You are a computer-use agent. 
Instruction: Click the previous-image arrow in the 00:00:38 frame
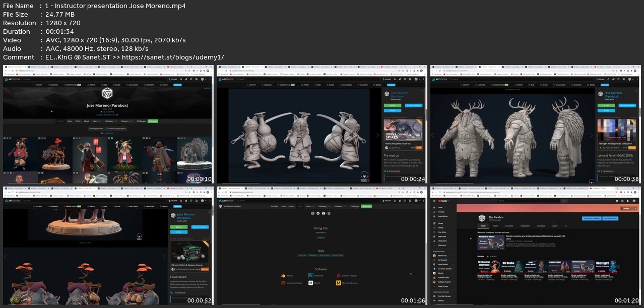point(432,135)
